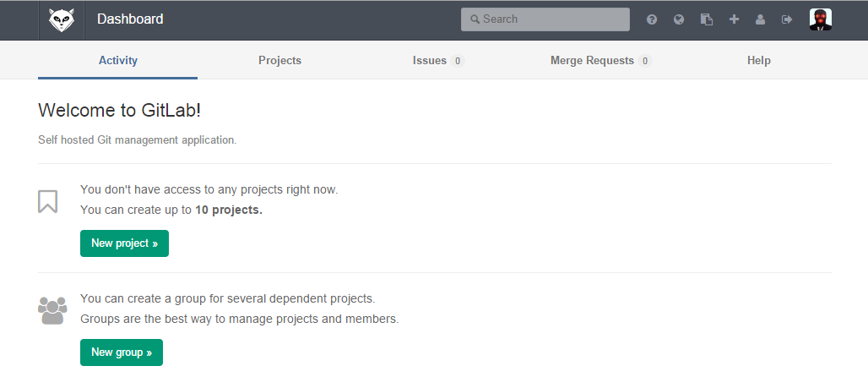Click 'You don't have access to any projects' text
This screenshot has width=868, height=377.
point(209,189)
